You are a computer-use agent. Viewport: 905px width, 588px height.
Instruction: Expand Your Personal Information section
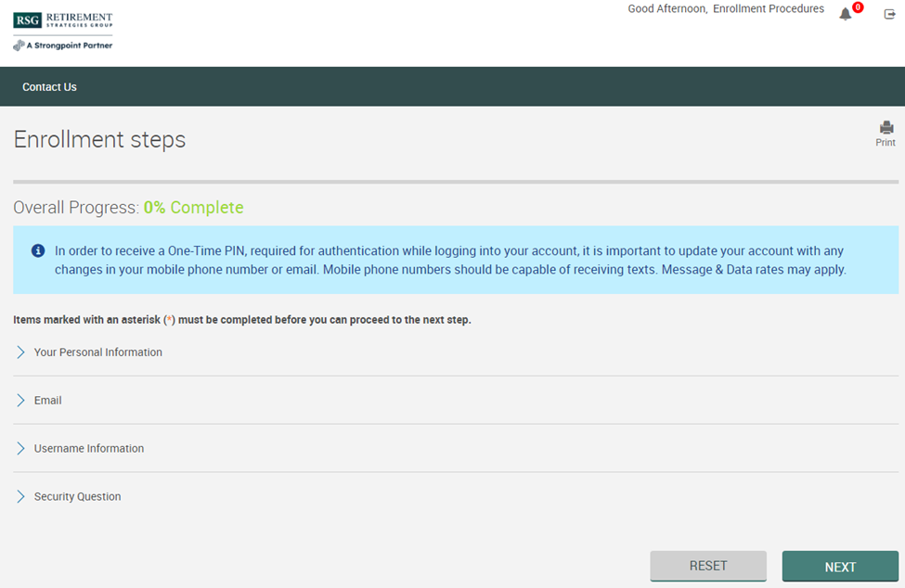(x=97, y=352)
